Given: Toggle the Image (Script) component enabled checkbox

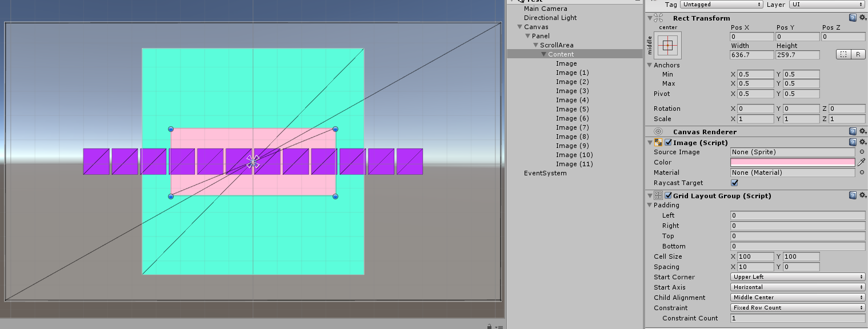Looking at the screenshot, I should point(668,143).
